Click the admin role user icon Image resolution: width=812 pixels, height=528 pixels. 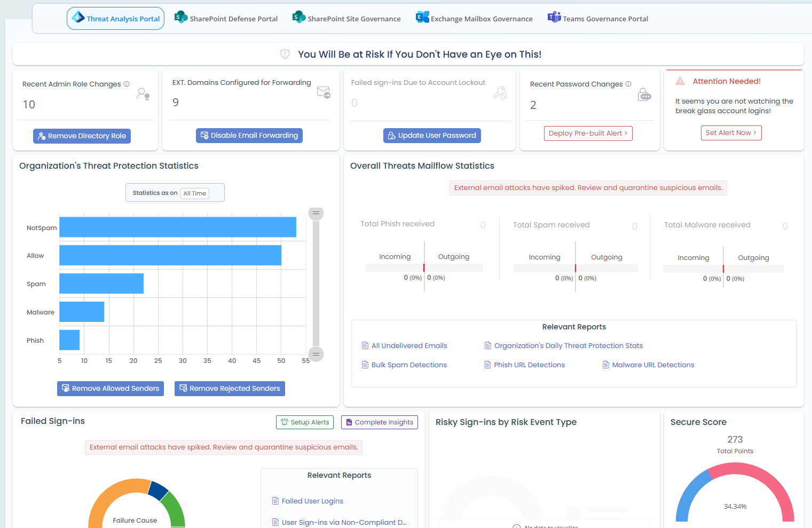(143, 94)
